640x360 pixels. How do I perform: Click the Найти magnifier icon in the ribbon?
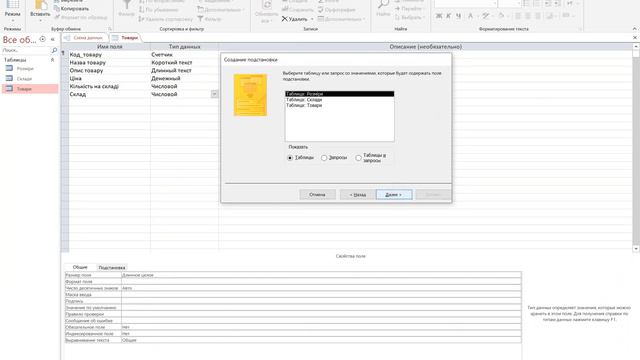pos(383,5)
